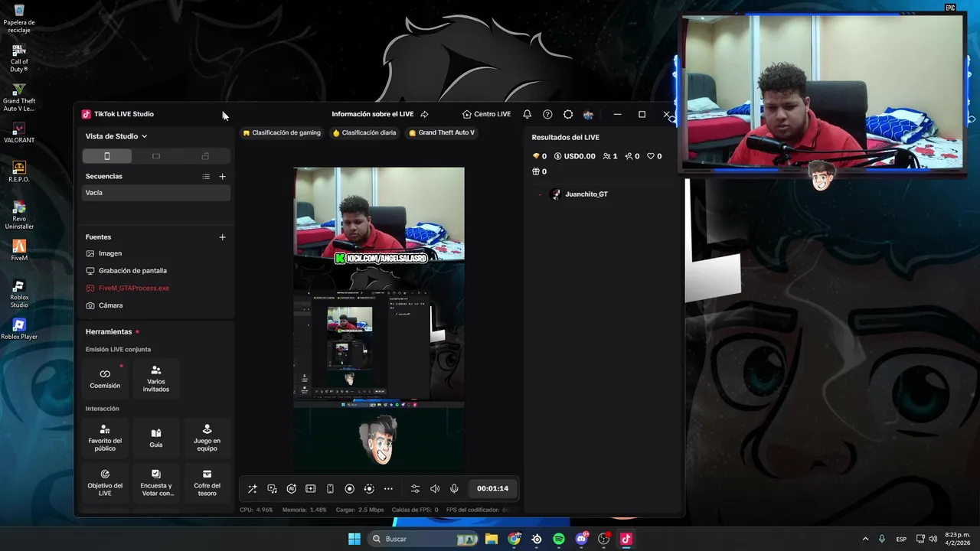Select the Vacía scene
Viewport: 980px width, 551px height.
[x=156, y=193]
